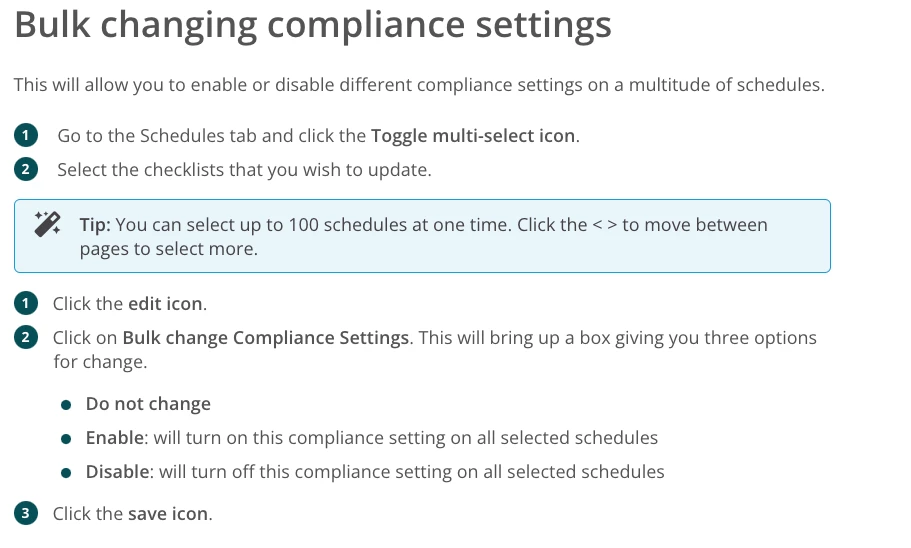Viewport: 911px width, 548px height.
Task: Click the bold Toggle multi-select icon text
Action: coord(473,136)
